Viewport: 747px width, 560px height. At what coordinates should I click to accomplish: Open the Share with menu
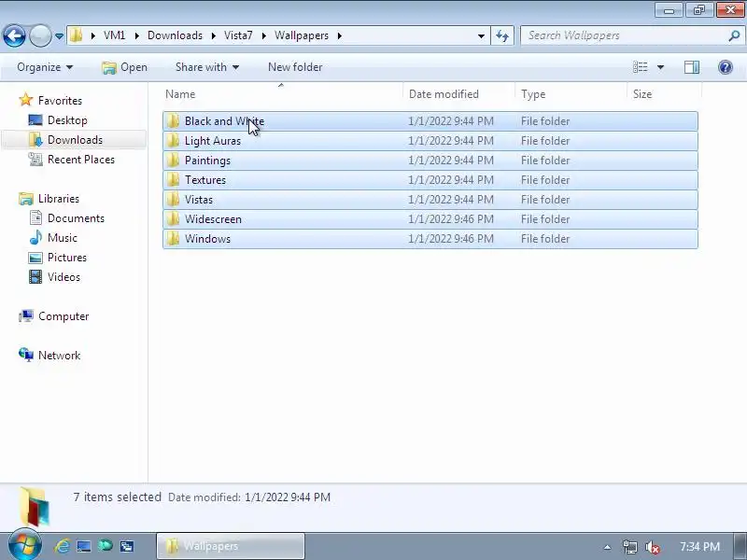tap(206, 67)
